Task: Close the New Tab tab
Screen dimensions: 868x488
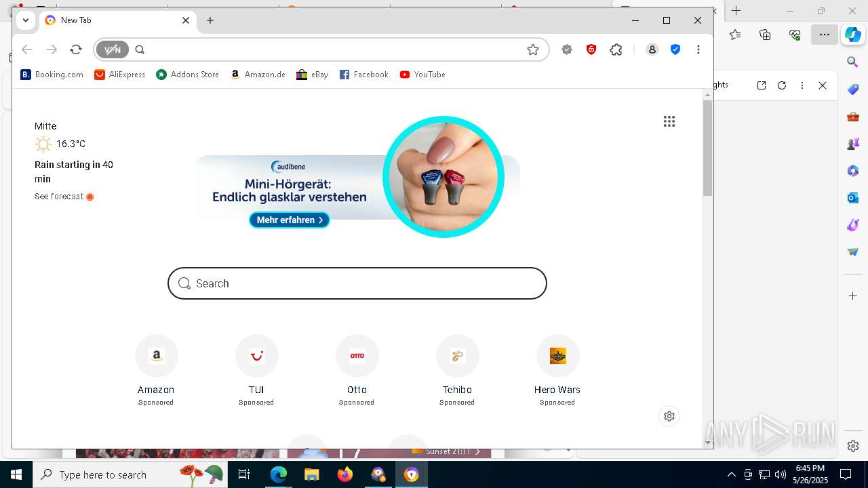Action: pos(186,20)
